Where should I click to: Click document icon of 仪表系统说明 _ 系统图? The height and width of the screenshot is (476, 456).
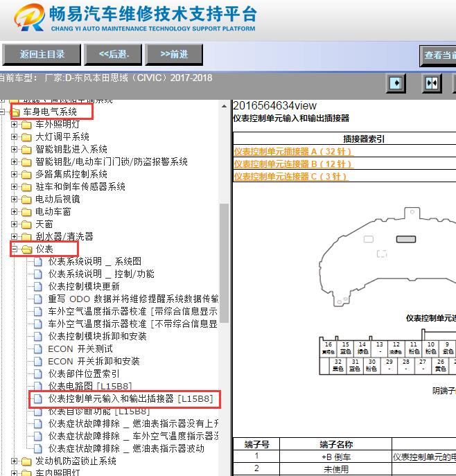click(x=38, y=262)
